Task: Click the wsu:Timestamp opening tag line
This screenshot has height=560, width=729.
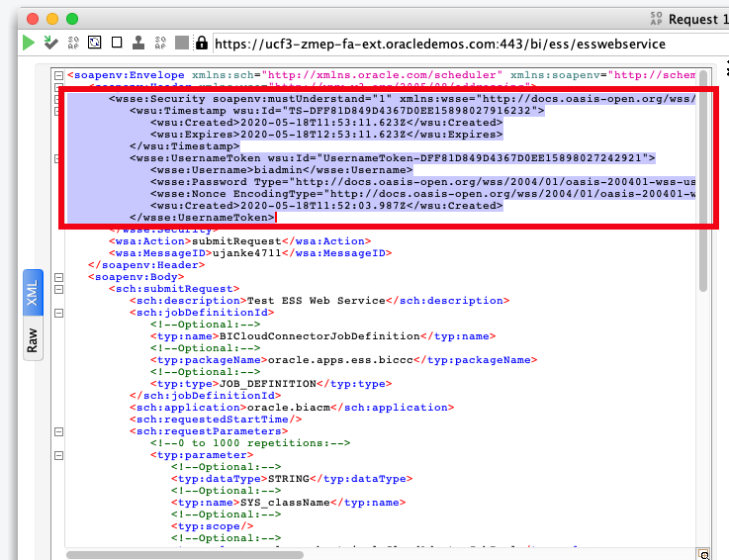Action: click(x=336, y=111)
